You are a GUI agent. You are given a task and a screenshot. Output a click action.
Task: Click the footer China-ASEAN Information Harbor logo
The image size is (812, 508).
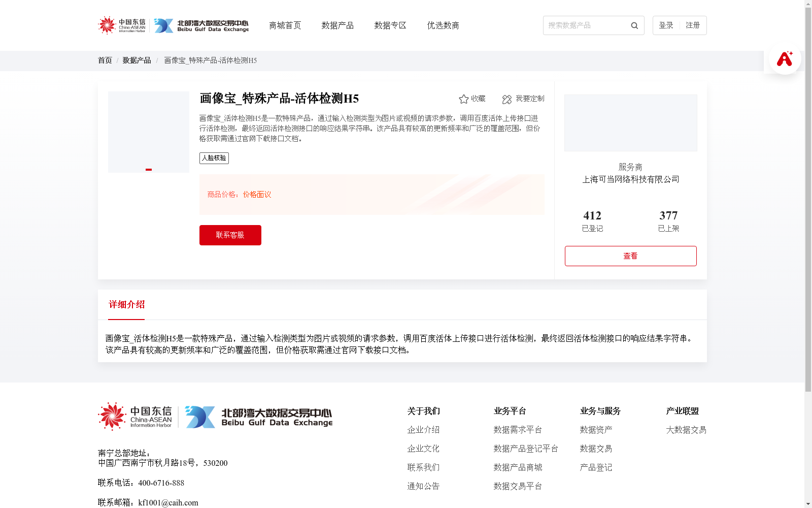click(x=135, y=417)
